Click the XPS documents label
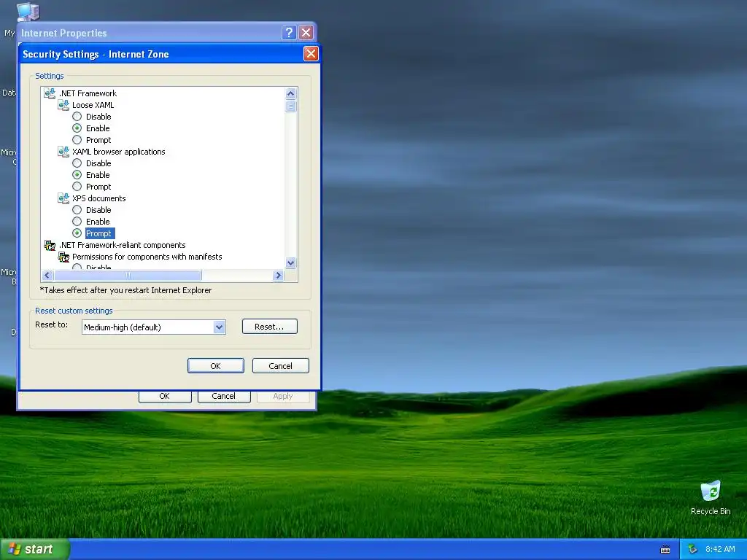This screenshot has height=560, width=747. click(x=99, y=198)
